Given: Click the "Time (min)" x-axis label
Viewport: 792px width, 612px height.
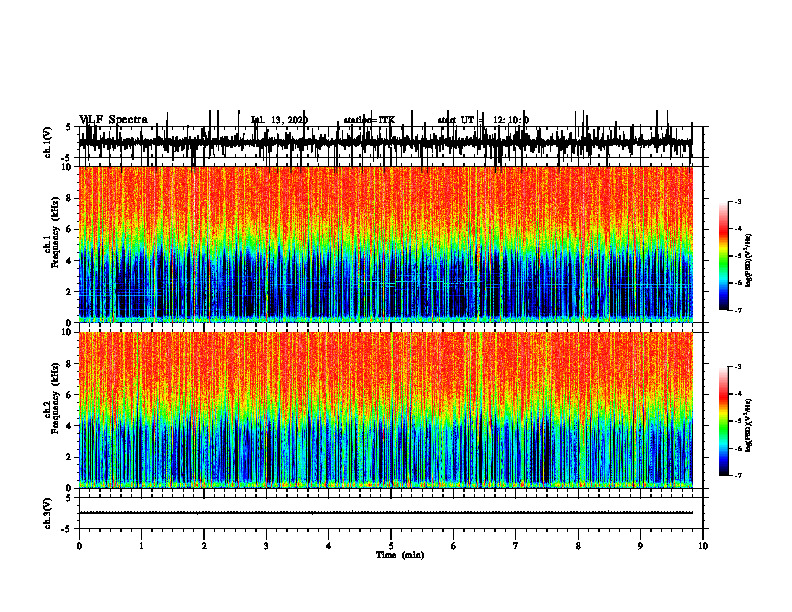Looking at the screenshot, I should coord(400,555).
